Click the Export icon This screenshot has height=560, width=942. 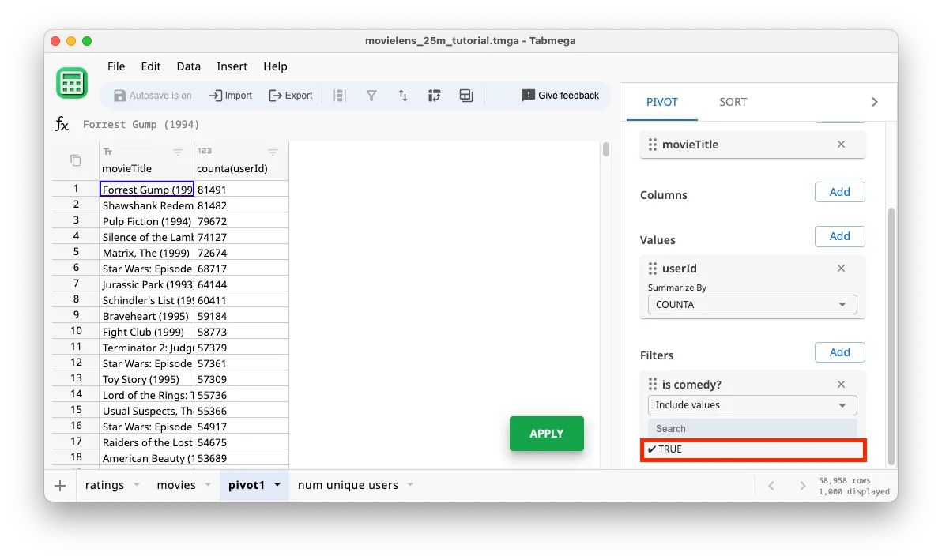tap(291, 95)
